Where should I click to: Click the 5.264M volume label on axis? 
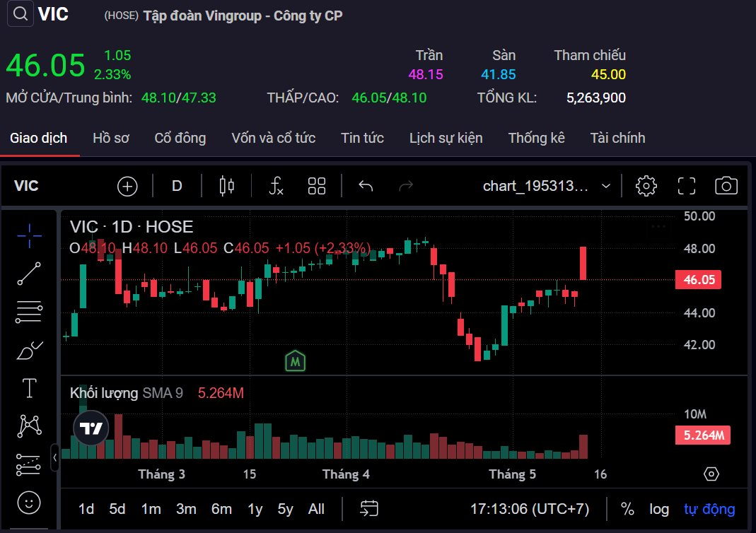tap(703, 435)
